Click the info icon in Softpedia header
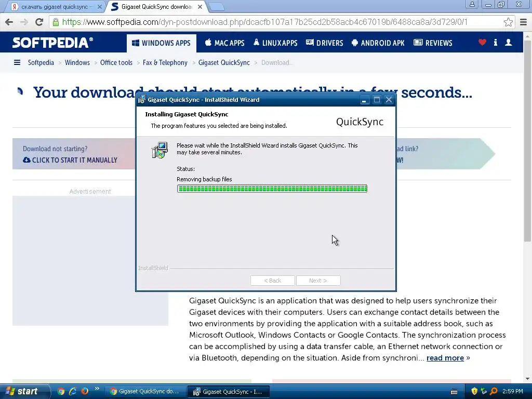Image resolution: width=532 pixels, height=399 pixels. click(x=495, y=43)
